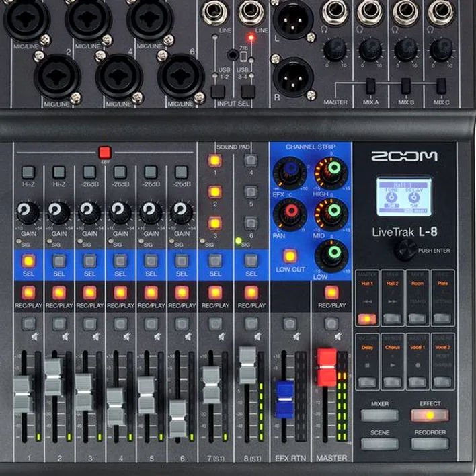Arm REC/PLAY on channel 2
The image size is (476, 476).
point(59,293)
